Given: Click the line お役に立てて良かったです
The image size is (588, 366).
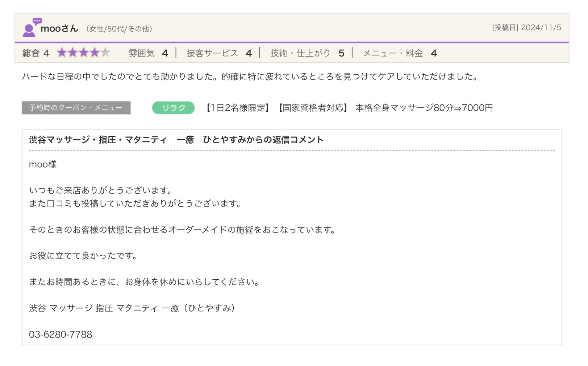Looking at the screenshot, I should coord(84,256).
